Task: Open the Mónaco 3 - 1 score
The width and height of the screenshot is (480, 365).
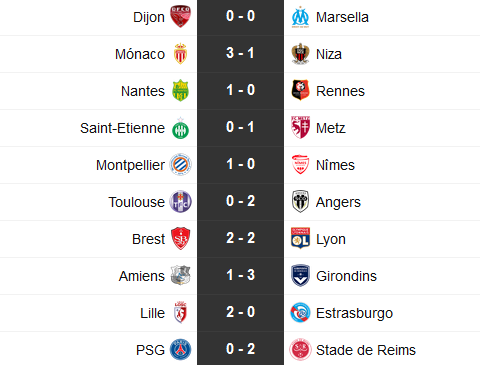Action: pos(240,53)
